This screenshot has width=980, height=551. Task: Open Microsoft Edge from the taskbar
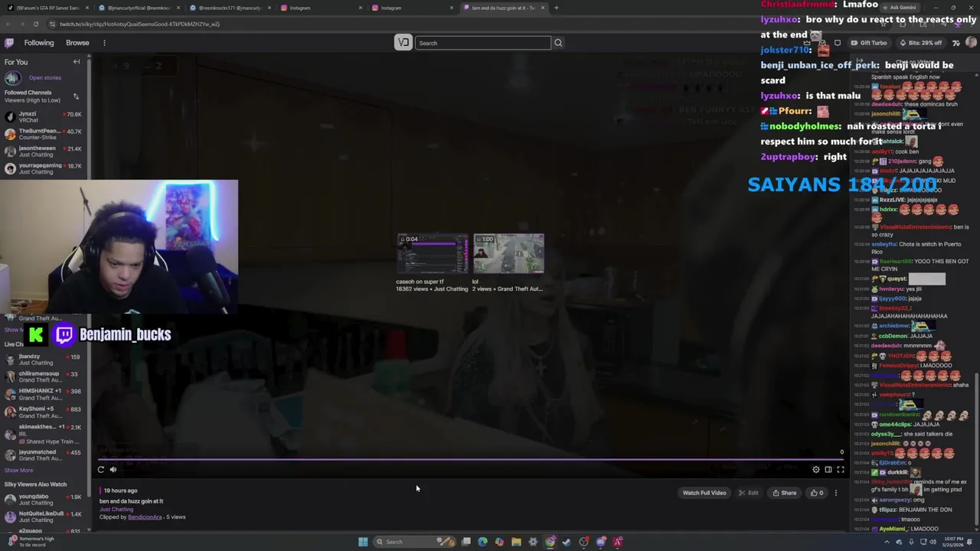pyautogui.click(x=482, y=542)
